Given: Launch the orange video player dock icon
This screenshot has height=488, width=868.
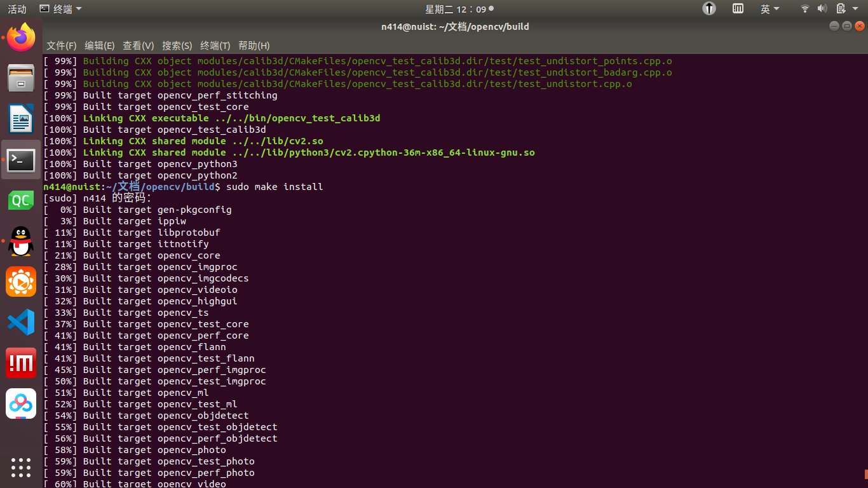Looking at the screenshot, I should [21, 281].
